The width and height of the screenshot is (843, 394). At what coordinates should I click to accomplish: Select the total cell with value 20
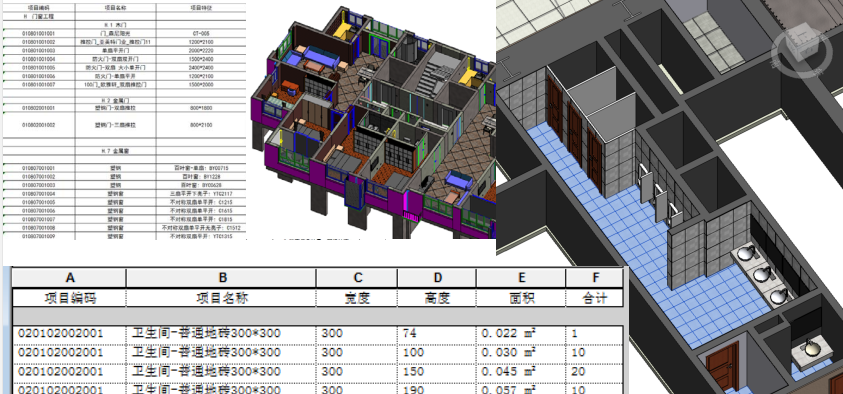[x=595, y=372]
